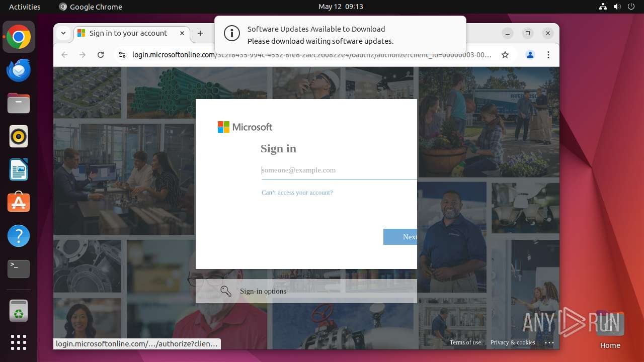The height and width of the screenshot is (362, 644).
Task: Launch LibreOffice Writer from the dock
Action: click(19, 169)
